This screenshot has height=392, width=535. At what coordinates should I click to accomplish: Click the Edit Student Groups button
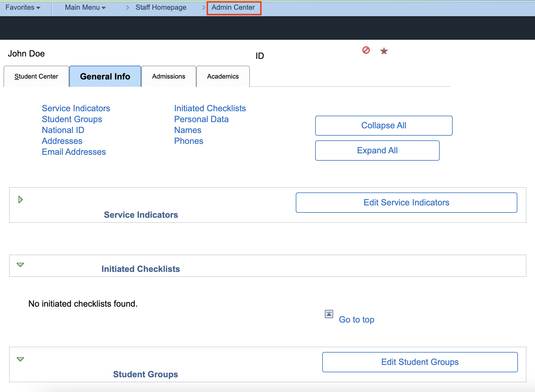click(x=420, y=362)
